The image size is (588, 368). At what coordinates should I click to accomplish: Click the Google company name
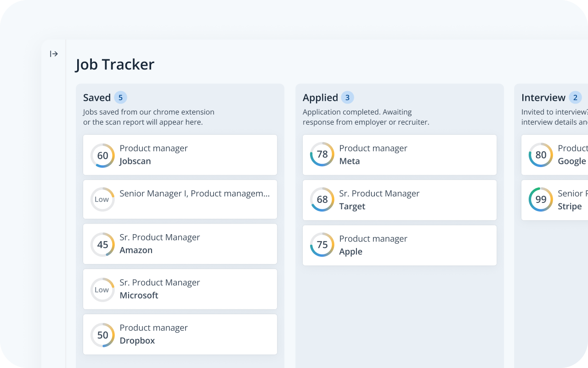coord(572,161)
